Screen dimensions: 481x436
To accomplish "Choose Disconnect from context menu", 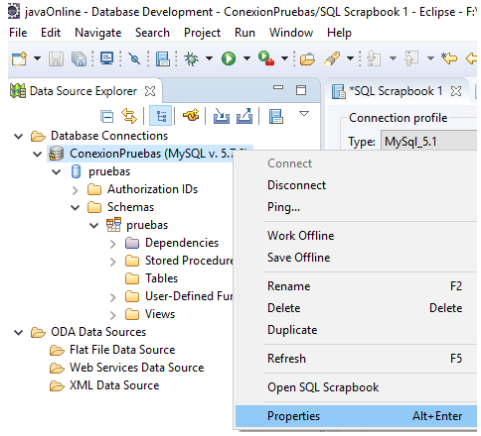I will (x=356, y=185).
